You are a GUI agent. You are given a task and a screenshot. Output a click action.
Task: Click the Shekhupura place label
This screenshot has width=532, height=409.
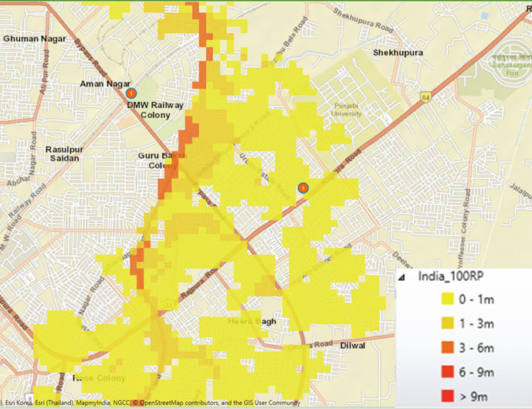coord(398,52)
